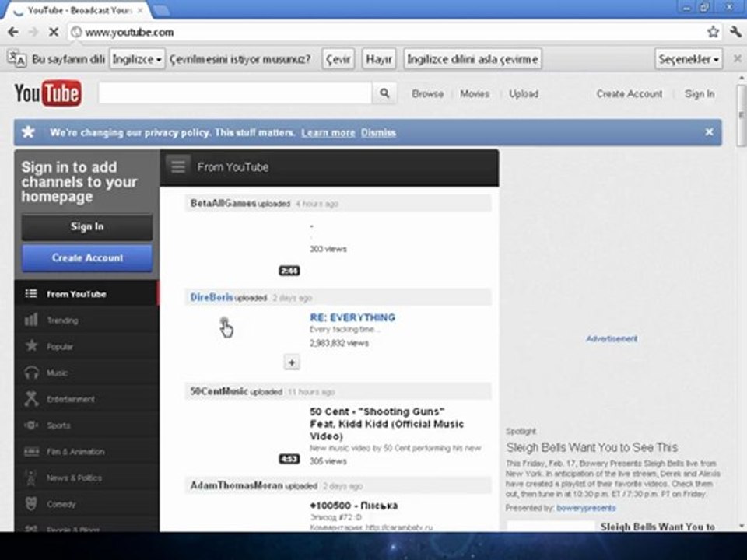Click the Upload menu item
This screenshot has width=747, height=560.
(524, 94)
